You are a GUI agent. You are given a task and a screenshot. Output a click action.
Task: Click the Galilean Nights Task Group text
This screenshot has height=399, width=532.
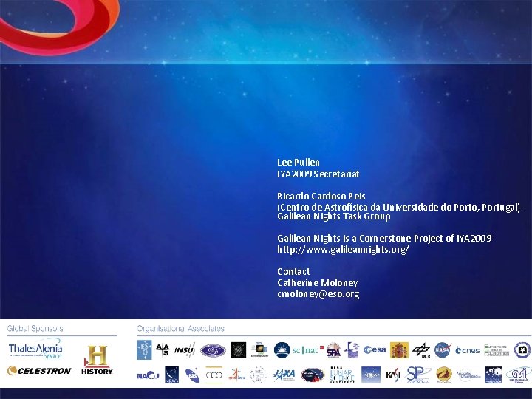334,216
